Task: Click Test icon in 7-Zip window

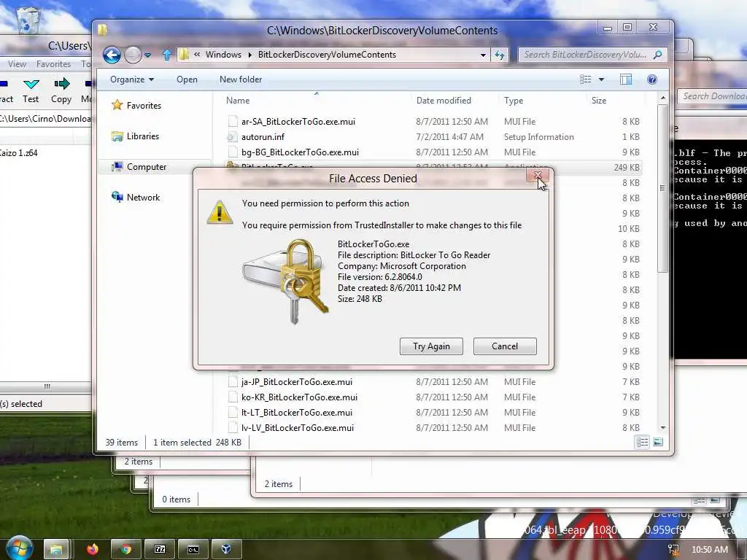Action: click(31, 90)
